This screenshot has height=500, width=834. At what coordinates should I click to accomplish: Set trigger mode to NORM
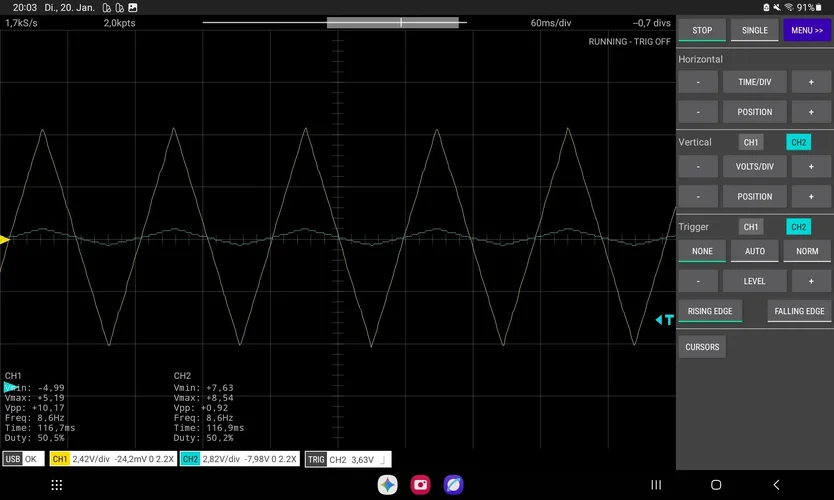(x=806, y=251)
